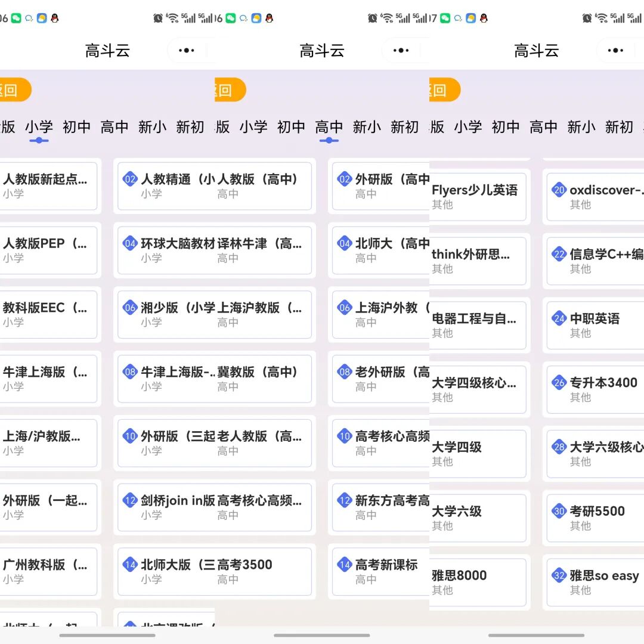Image resolution: width=644 pixels, height=644 pixels.
Task: Click the 22 badge next to 信息学C++编
Action: [559, 254]
